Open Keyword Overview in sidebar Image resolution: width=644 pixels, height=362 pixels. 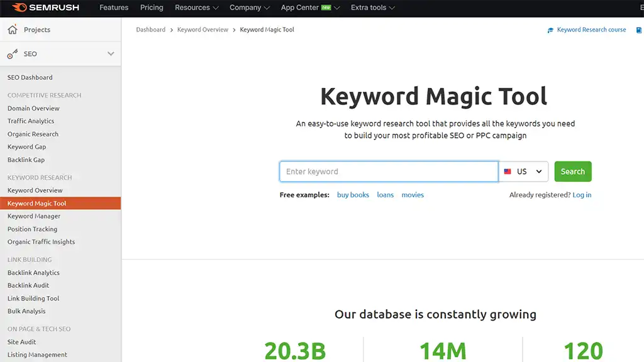click(x=35, y=190)
